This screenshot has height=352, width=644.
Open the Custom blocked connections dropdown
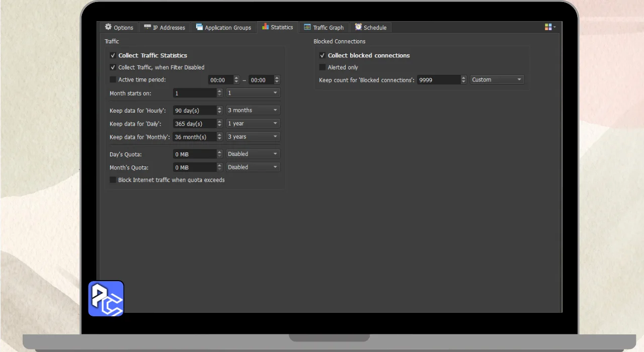click(497, 79)
